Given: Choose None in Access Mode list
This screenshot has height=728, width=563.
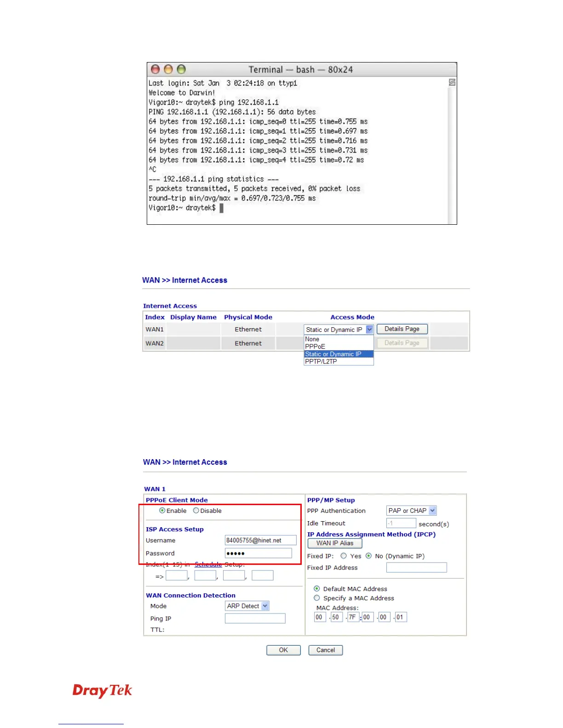Looking at the screenshot, I should tap(312, 339).
